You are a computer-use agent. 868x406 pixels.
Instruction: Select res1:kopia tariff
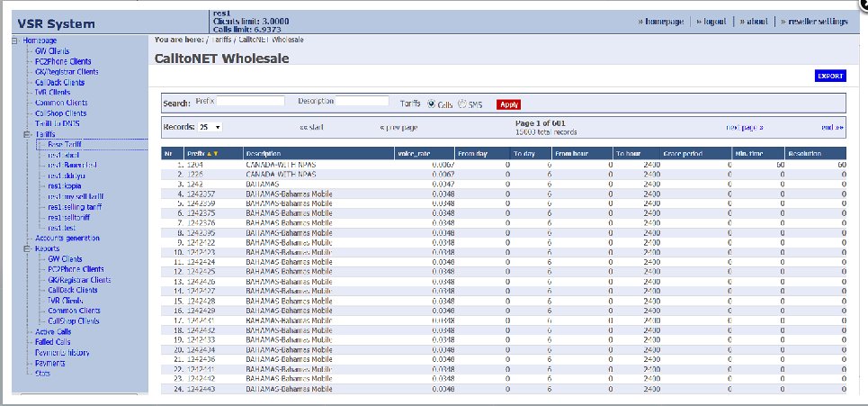click(x=64, y=186)
